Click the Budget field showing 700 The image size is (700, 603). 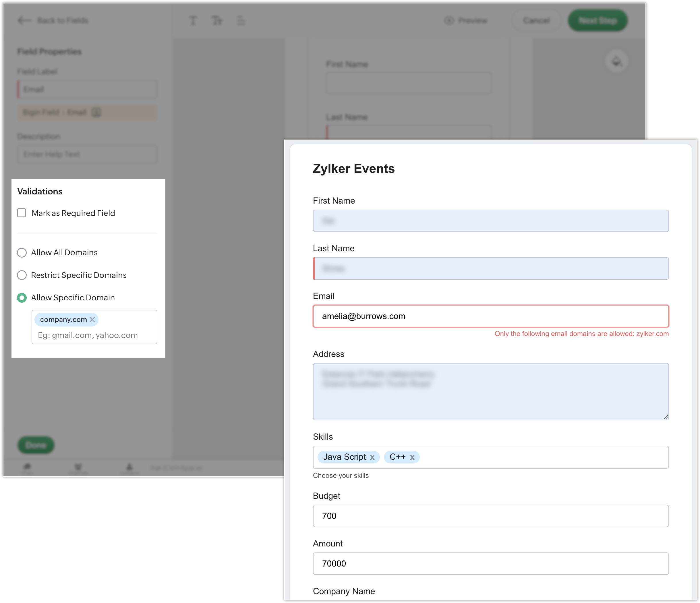[490, 516]
